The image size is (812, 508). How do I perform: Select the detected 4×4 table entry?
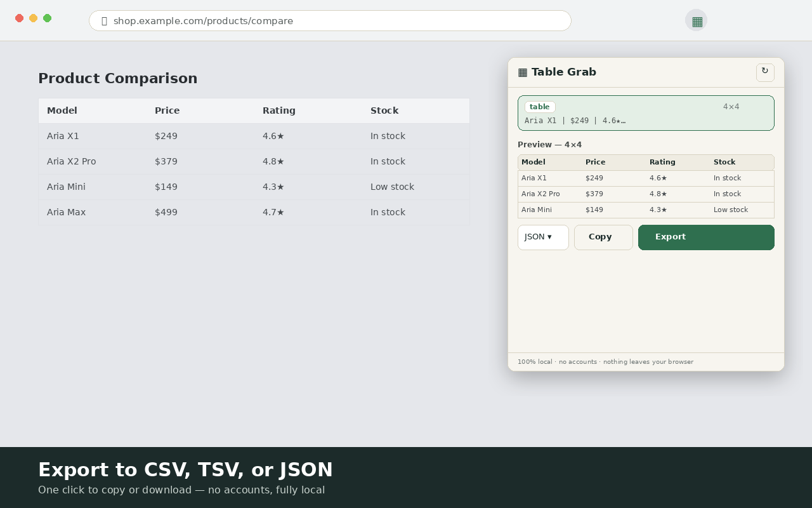tap(646, 113)
